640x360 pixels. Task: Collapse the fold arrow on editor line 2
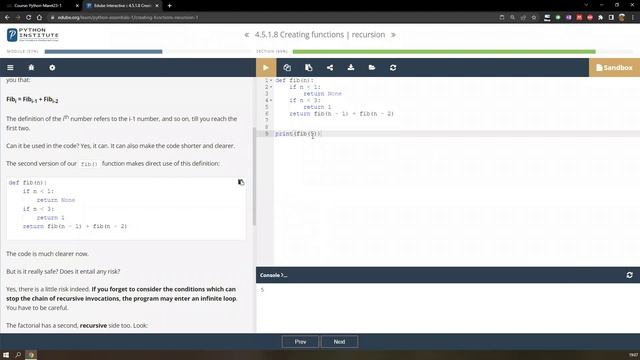point(271,87)
